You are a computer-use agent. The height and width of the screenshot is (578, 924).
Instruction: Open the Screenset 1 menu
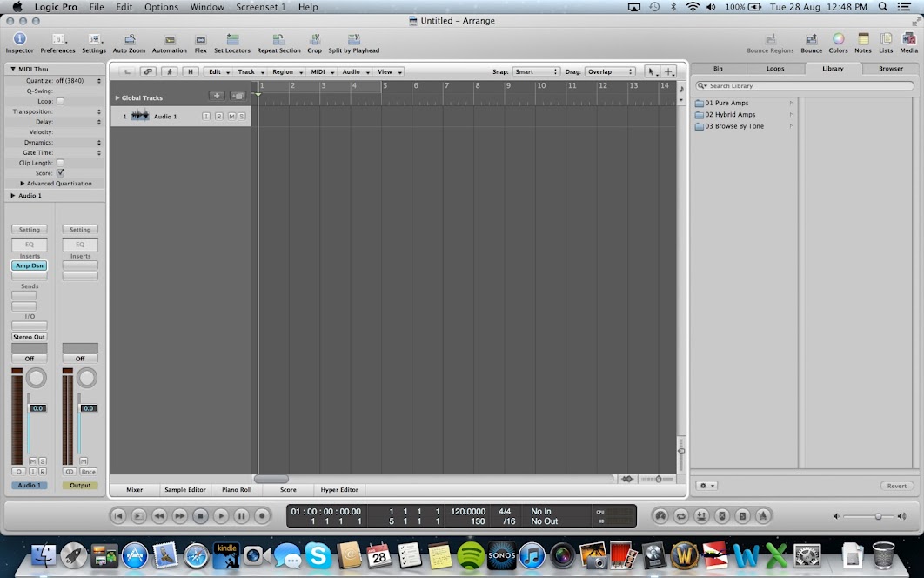(260, 7)
